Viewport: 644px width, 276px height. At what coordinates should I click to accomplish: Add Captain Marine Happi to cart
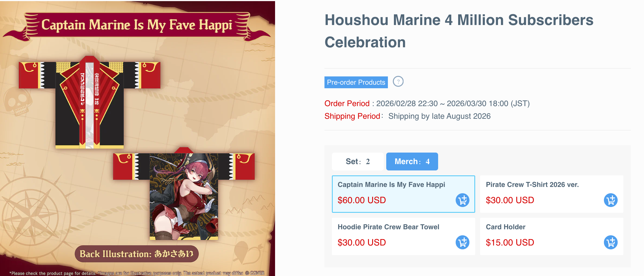(463, 200)
